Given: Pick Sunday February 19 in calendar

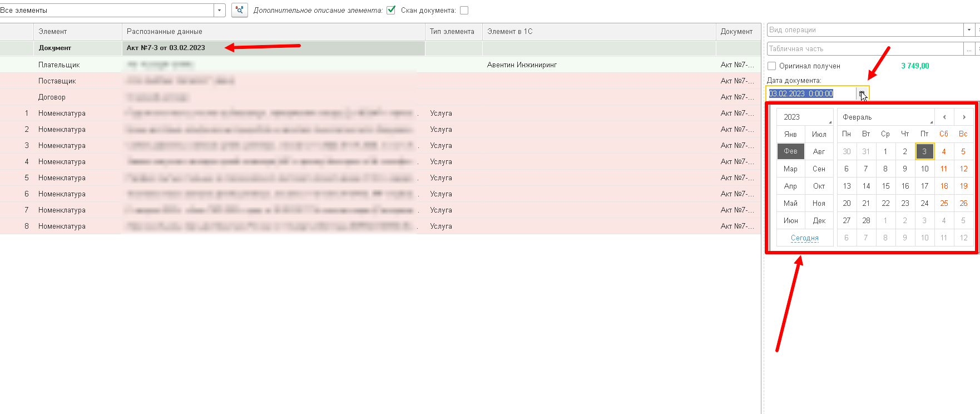Looking at the screenshot, I should (963, 186).
